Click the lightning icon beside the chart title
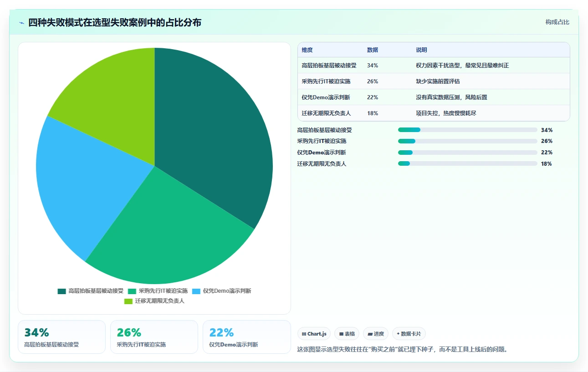This screenshot has height=372, width=588. 21,23
